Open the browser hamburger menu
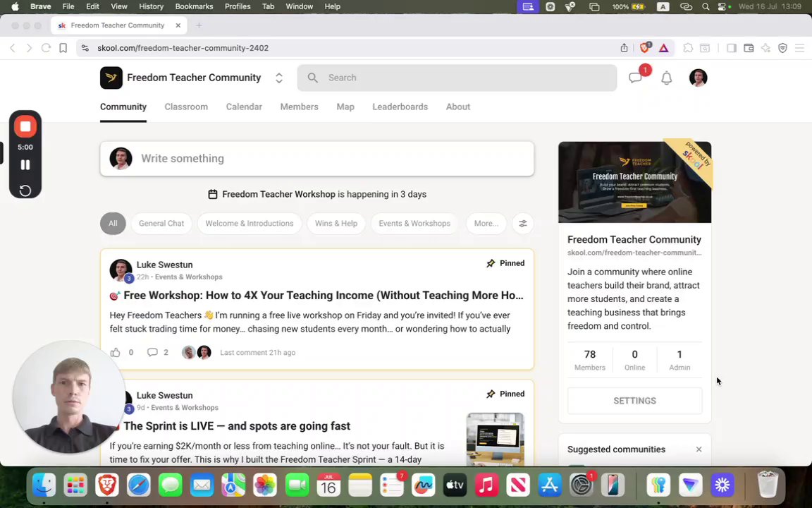The height and width of the screenshot is (508, 812). click(x=799, y=48)
